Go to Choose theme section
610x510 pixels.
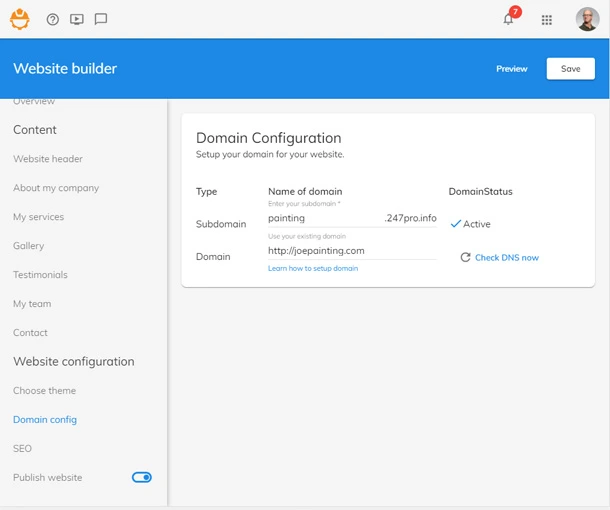[44, 391]
